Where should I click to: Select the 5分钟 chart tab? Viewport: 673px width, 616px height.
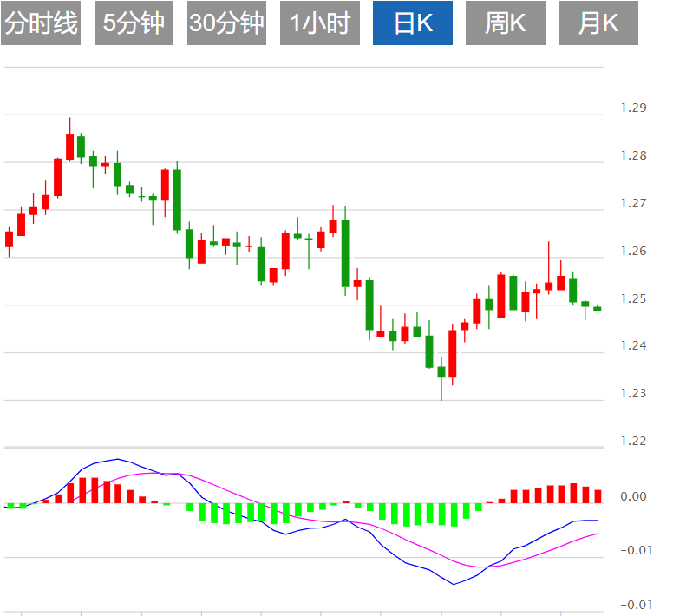pos(133,23)
